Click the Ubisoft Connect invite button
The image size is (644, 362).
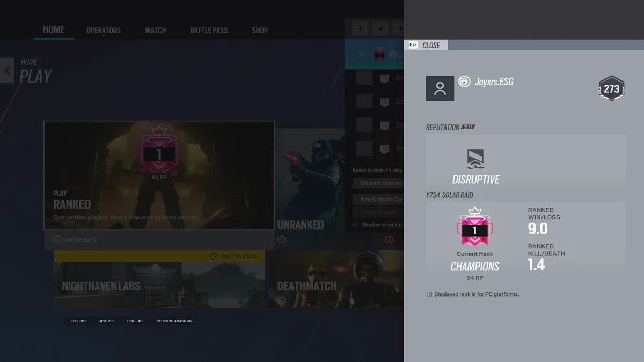(378, 183)
